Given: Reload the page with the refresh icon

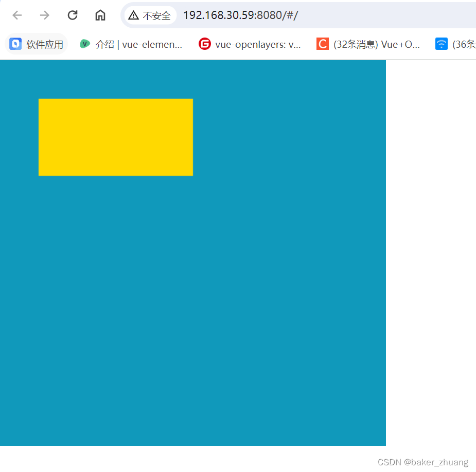Looking at the screenshot, I should pos(73,15).
